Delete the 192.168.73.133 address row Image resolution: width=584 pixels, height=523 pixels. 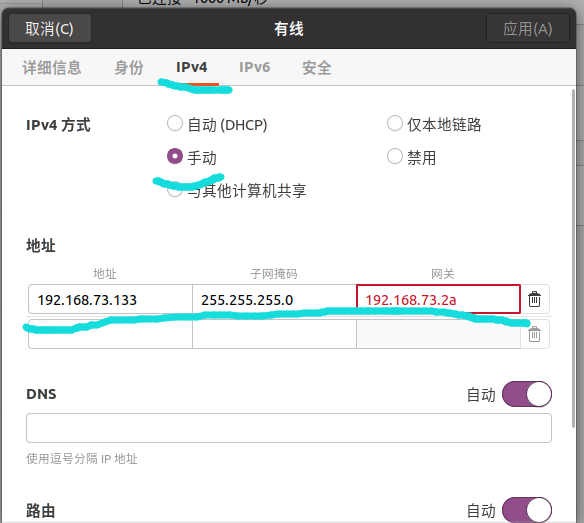point(534,299)
